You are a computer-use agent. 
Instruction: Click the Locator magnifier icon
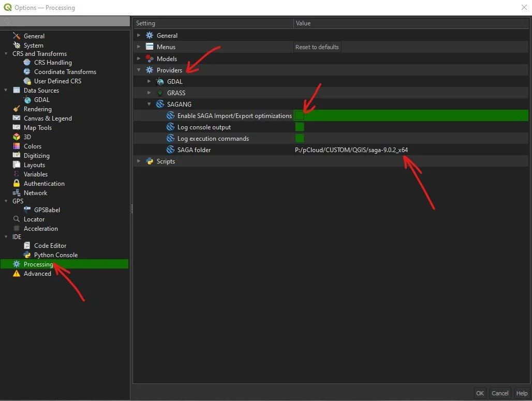point(16,219)
